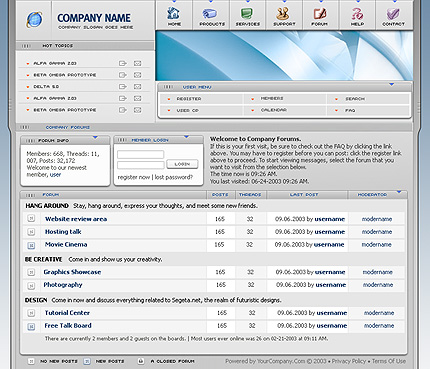The height and width of the screenshot is (369, 430).
Task: Open Calendar in the User Menu
Action: [x=274, y=110]
